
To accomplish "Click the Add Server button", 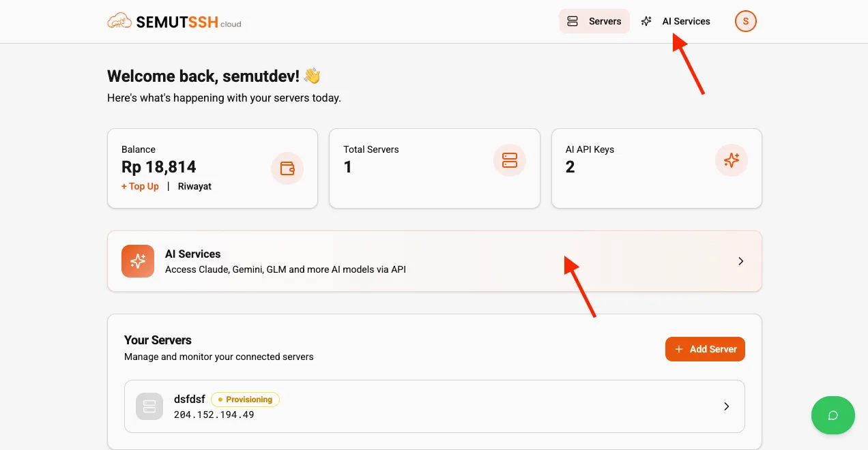I will pyautogui.click(x=705, y=348).
